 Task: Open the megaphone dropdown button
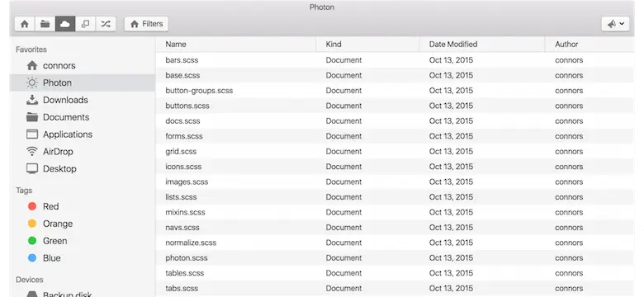coord(615,24)
